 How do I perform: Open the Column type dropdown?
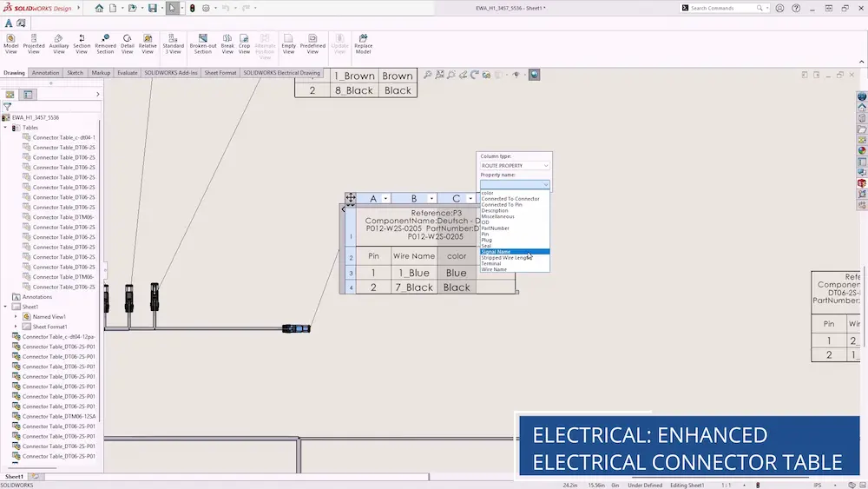[515, 165]
